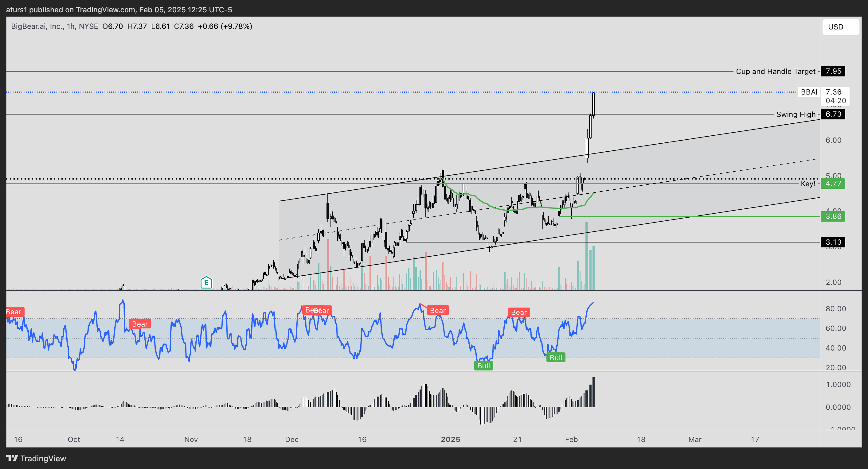Click the O6.70 open value
Viewport: 868px width, 469px height.
tap(112, 26)
